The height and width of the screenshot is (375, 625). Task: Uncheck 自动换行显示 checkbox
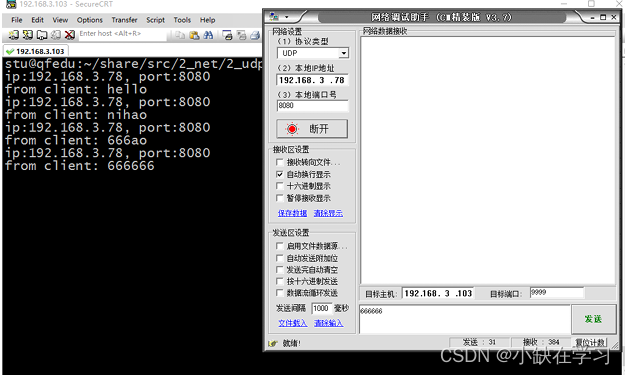pyautogui.click(x=279, y=174)
